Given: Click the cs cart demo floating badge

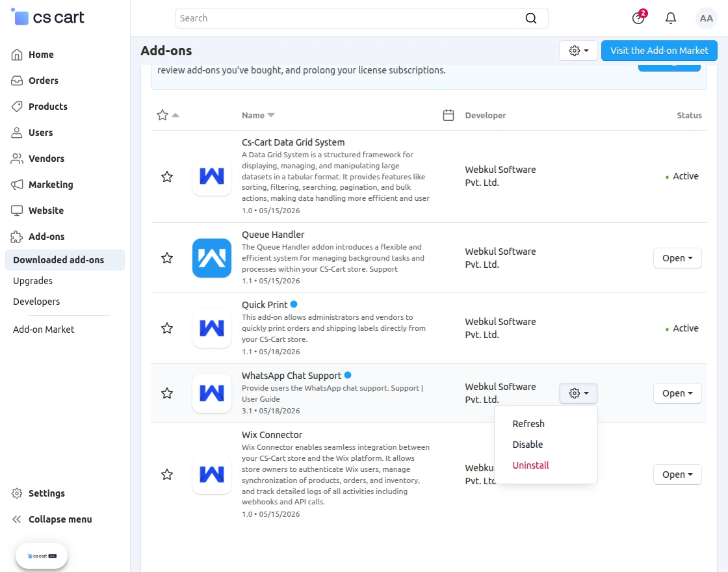Looking at the screenshot, I should coord(42,556).
